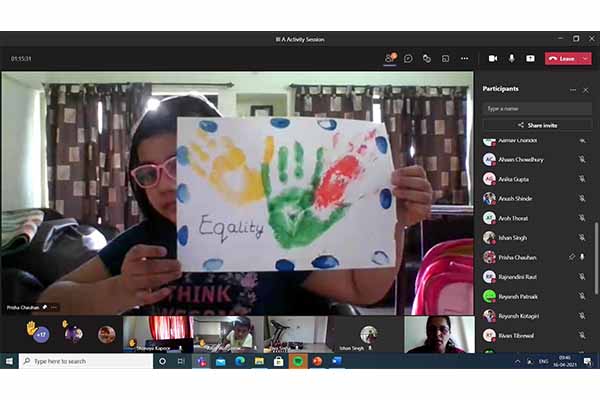This screenshot has width=600, height=400.
Task: Click the participants list scrollbar
Action: [x=596, y=258]
